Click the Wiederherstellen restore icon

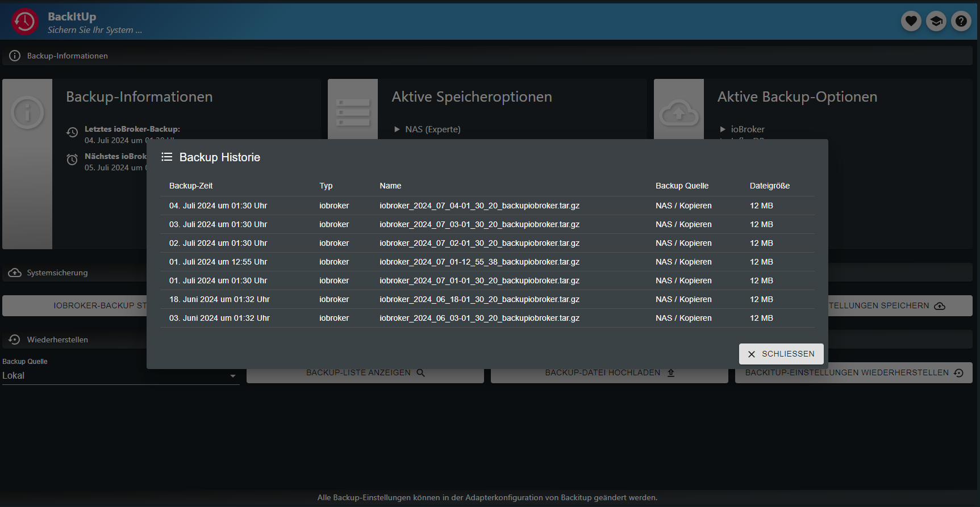click(x=15, y=340)
